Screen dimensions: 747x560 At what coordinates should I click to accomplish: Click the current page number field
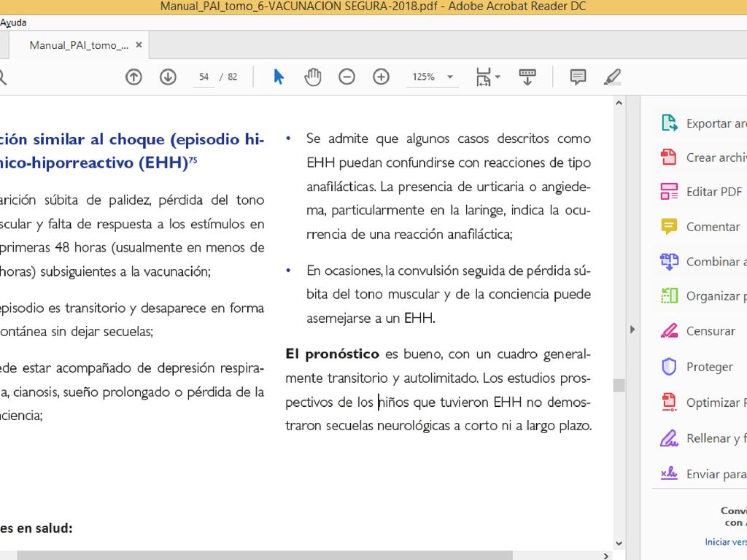[204, 77]
